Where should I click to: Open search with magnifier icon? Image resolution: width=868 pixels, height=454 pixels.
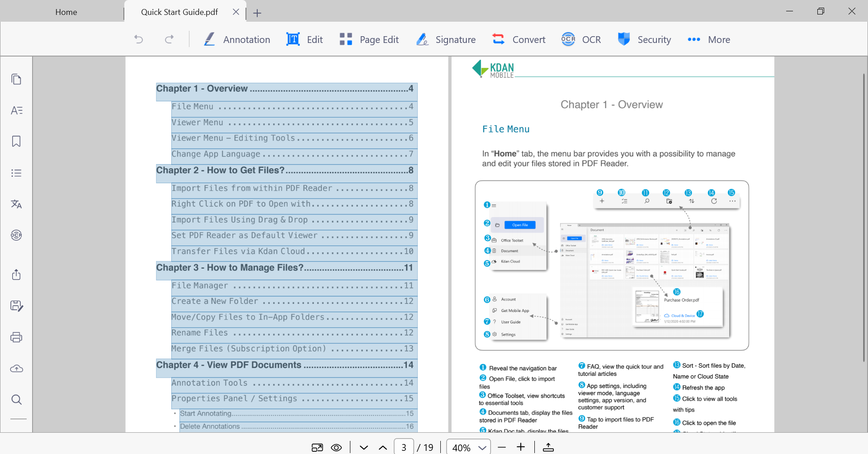pos(16,400)
